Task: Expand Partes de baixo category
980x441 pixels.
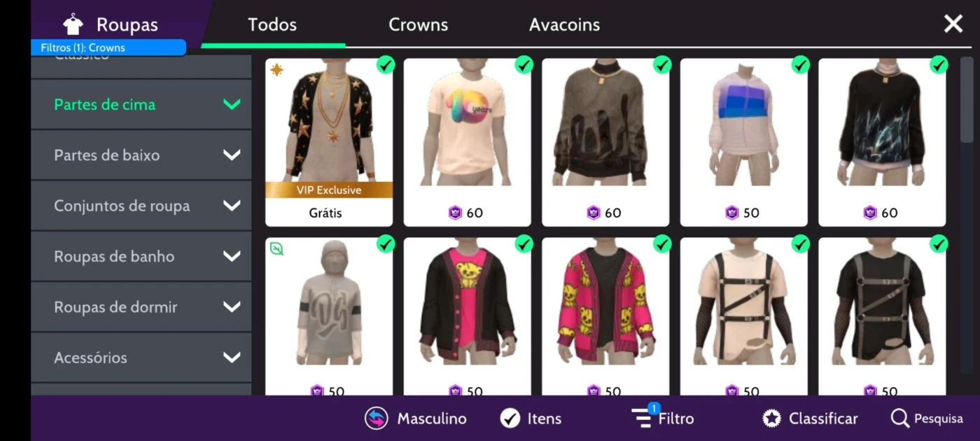Action: [x=141, y=155]
